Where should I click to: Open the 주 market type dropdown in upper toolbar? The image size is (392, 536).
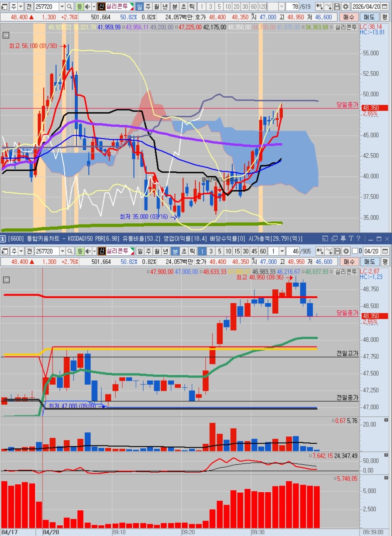click(21, 6)
